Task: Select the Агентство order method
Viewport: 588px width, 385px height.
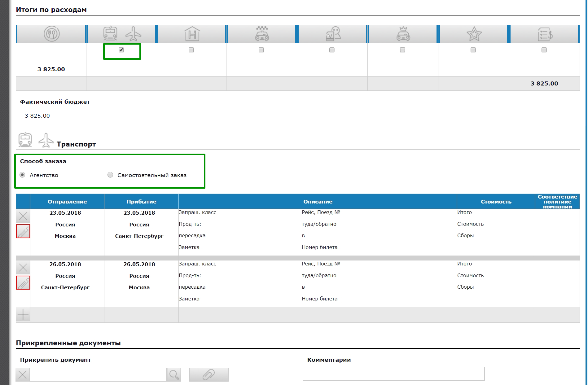Action: coord(23,175)
